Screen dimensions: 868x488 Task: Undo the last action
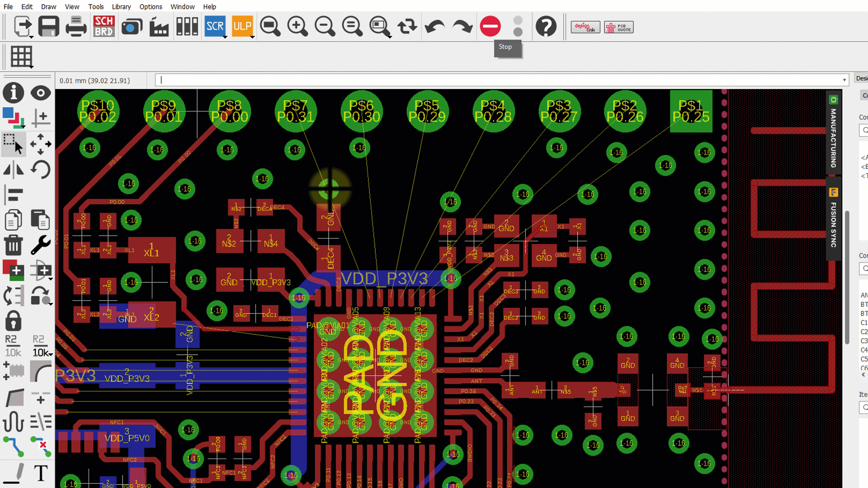(435, 27)
